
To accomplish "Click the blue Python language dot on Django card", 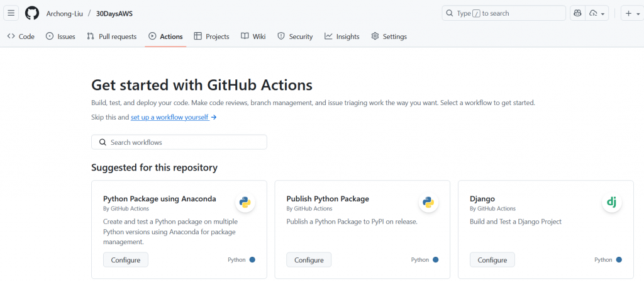I will pyautogui.click(x=619, y=259).
